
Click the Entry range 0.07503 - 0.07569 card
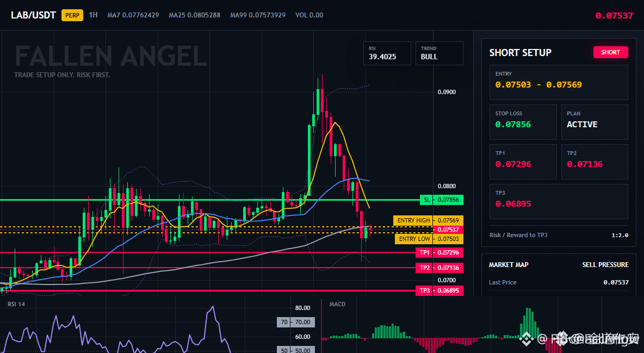pyautogui.click(x=559, y=82)
